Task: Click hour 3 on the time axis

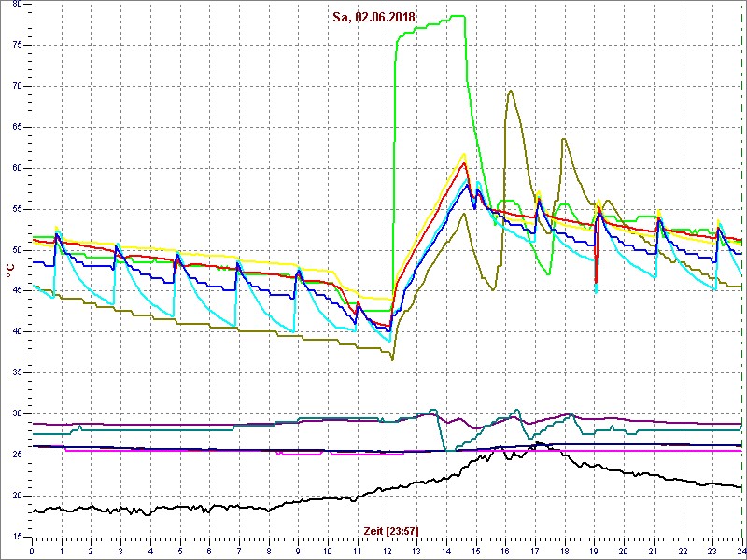Action: [120, 551]
